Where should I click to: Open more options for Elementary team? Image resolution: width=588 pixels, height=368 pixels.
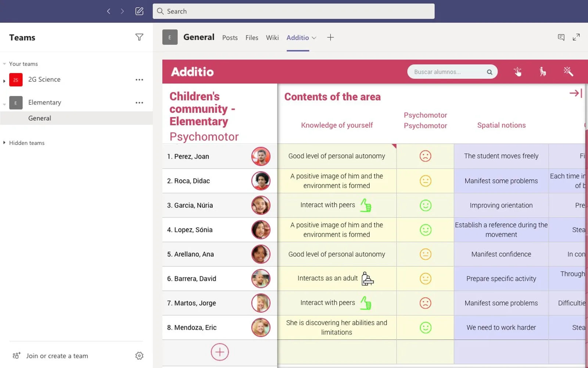pos(139,103)
